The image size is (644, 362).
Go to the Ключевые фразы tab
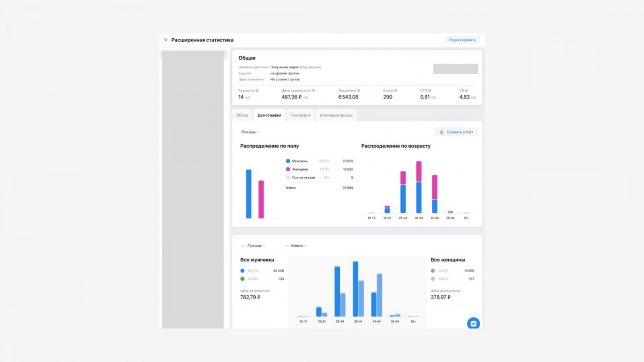coord(336,115)
